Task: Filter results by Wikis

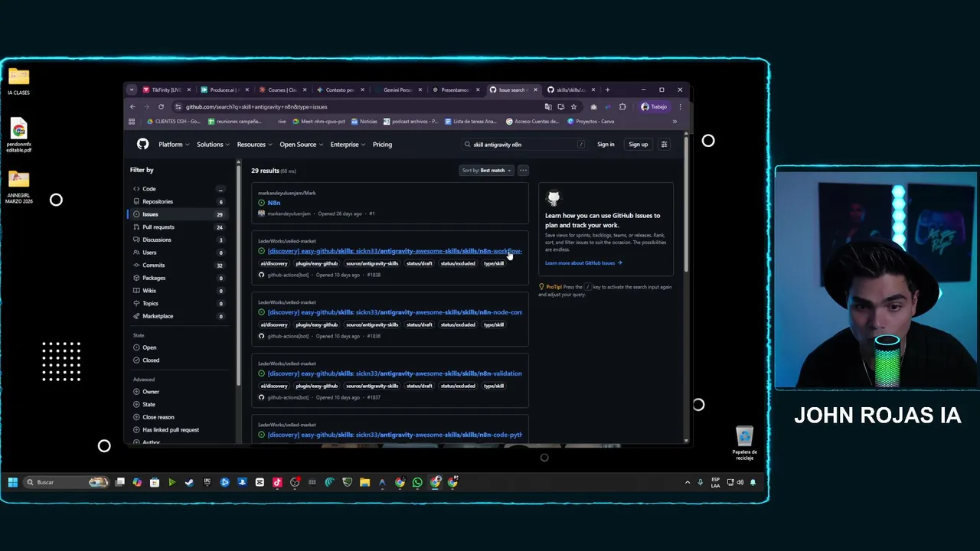Action: pos(178,291)
